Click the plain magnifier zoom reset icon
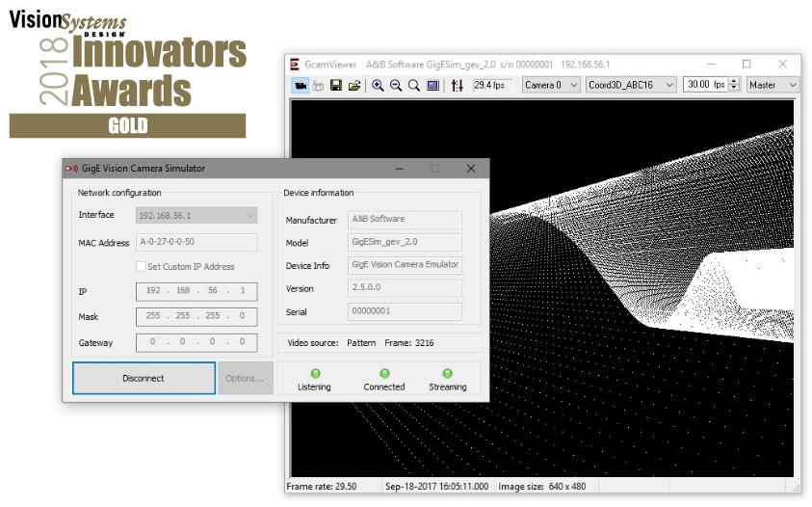This screenshot has height=507, width=812. [414, 85]
